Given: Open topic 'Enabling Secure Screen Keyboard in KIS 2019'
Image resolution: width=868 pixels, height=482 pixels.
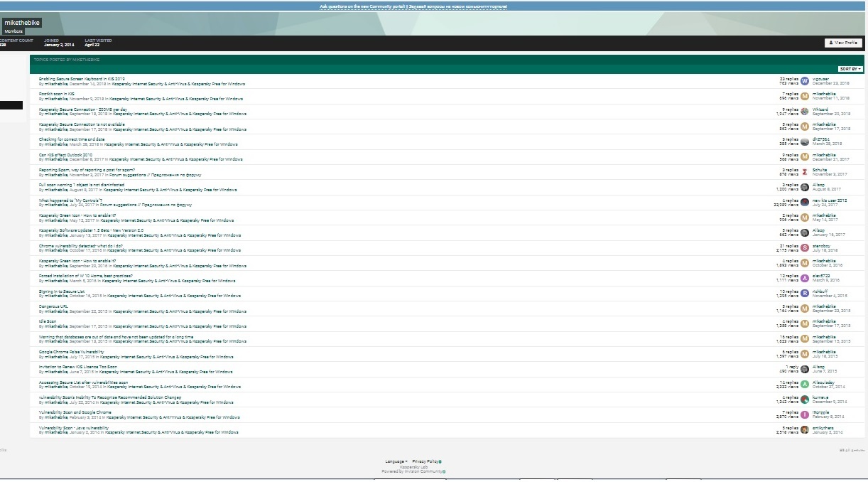Looking at the screenshot, I should (82, 79).
